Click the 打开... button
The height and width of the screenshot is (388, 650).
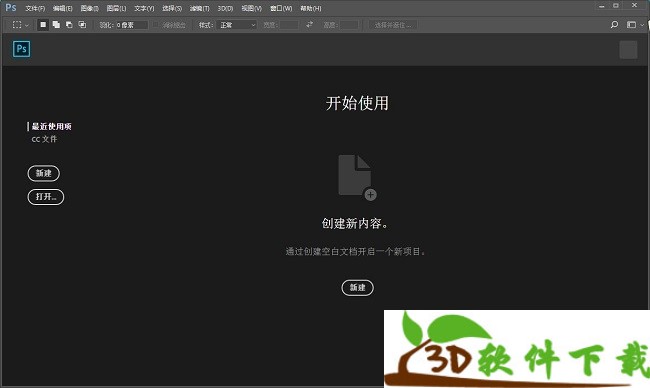(46, 197)
